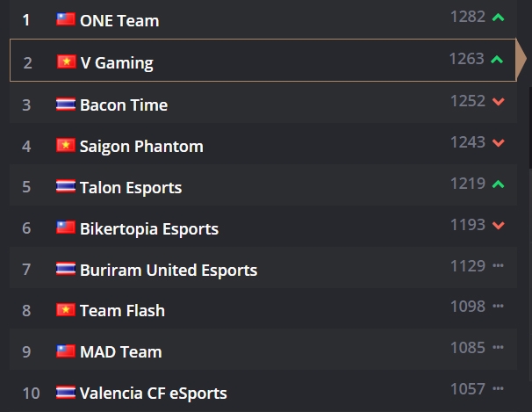Click the green up arrow for ONE Team
The width and height of the screenshot is (532, 412).
click(x=498, y=18)
